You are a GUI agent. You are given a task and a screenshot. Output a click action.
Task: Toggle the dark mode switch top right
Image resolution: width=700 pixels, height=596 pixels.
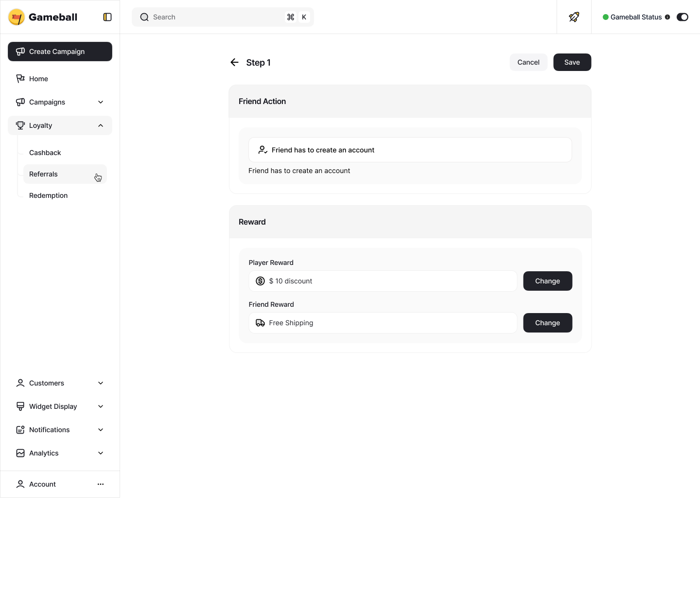[x=682, y=17]
